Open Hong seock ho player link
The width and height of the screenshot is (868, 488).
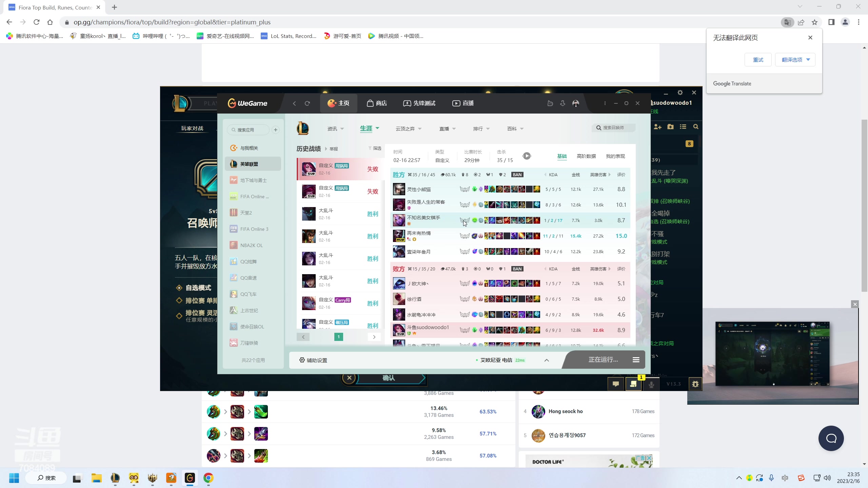click(x=566, y=411)
